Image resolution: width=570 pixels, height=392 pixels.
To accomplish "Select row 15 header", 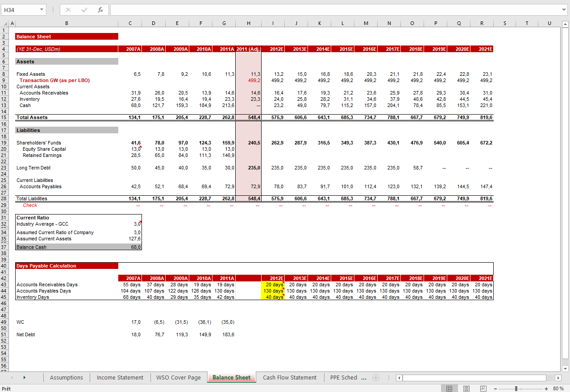I will (4, 117).
